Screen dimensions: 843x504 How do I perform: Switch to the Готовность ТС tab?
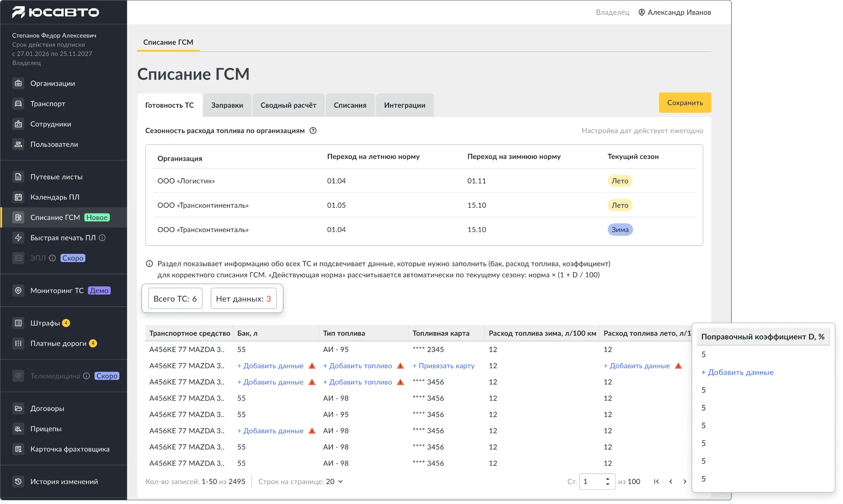pyautogui.click(x=170, y=105)
